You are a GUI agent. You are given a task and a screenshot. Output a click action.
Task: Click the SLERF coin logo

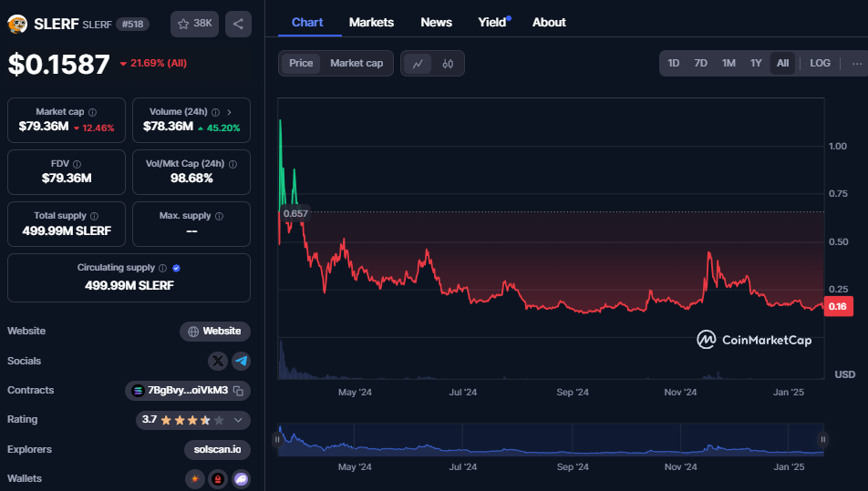coord(17,24)
